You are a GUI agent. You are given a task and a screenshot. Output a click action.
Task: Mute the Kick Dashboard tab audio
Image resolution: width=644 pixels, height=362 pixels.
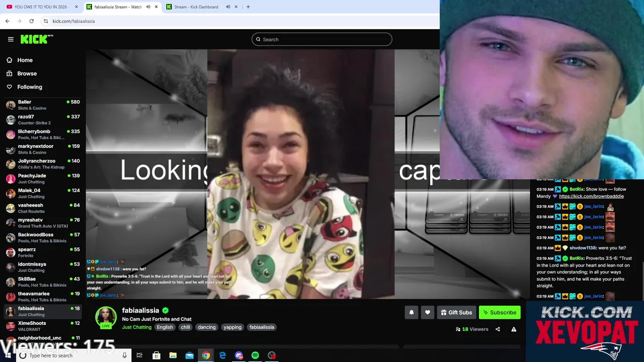228,7
